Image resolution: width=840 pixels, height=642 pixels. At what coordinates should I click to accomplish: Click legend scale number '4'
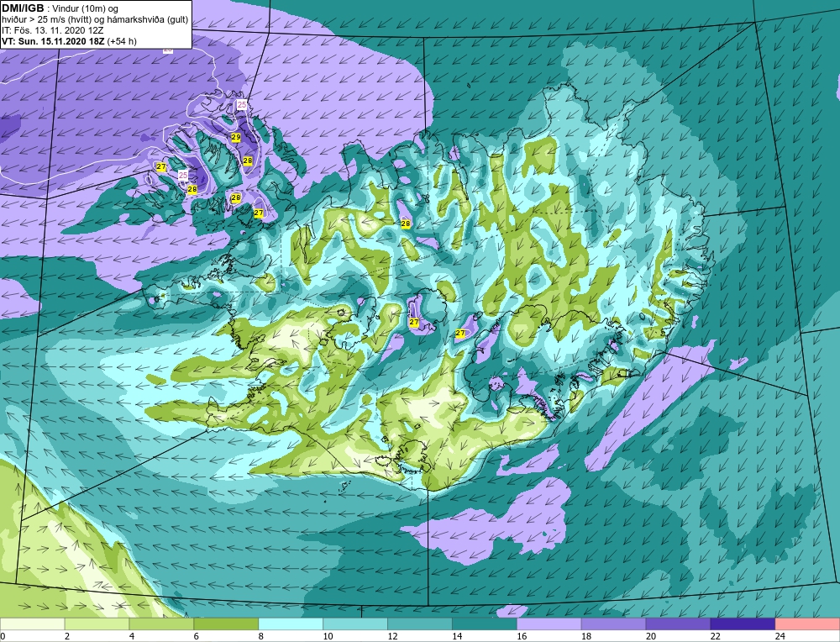(132, 636)
